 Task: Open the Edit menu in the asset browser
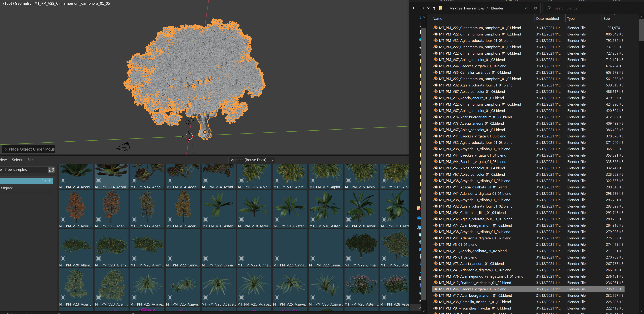(x=30, y=160)
